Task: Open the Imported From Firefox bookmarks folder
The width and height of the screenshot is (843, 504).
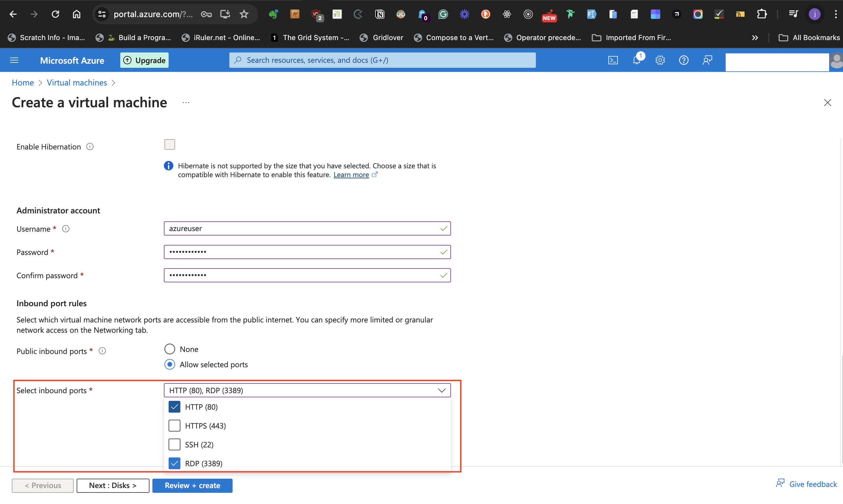Action: click(x=632, y=38)
